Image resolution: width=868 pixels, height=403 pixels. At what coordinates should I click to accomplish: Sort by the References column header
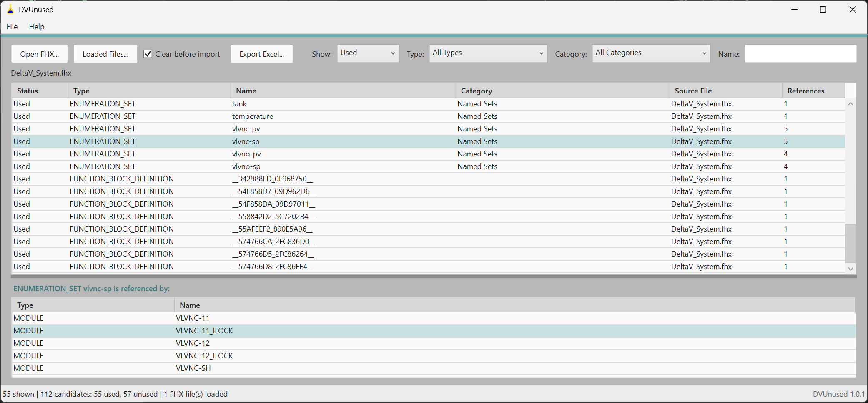813,91
